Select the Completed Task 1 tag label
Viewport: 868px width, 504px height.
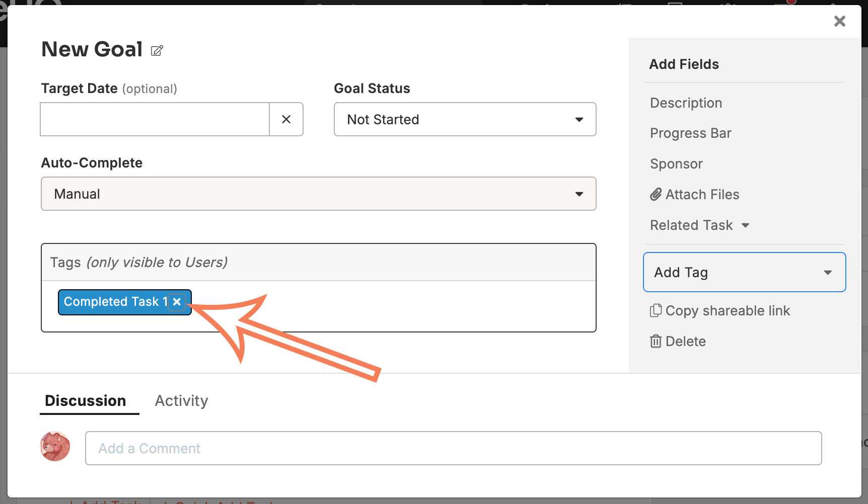tap(115, 302)
